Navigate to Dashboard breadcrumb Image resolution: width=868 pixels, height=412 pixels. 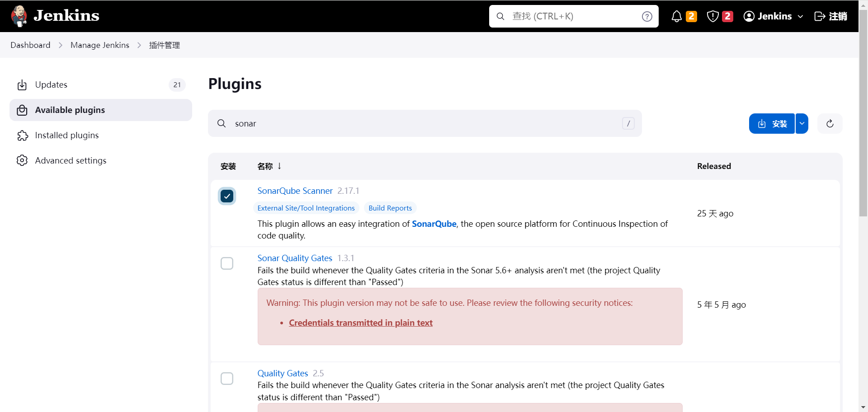pos(30,45)
